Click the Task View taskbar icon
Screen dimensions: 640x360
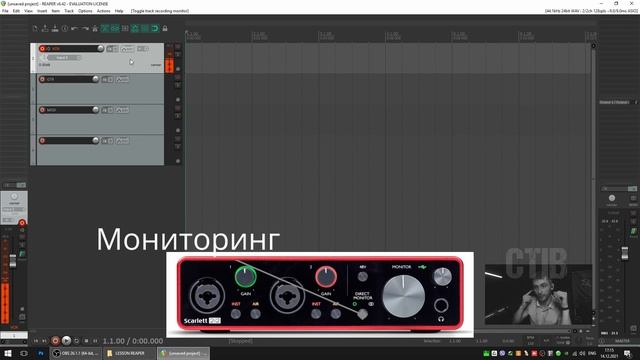24,353
